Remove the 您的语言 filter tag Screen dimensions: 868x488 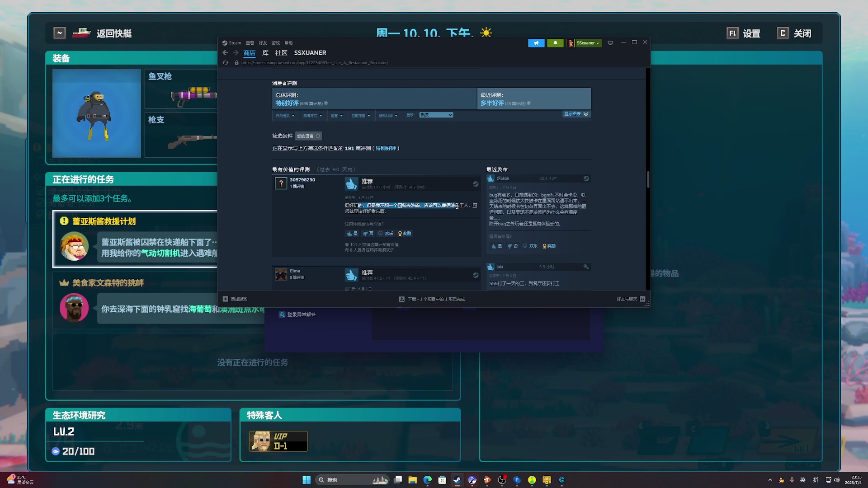[318, 136]
